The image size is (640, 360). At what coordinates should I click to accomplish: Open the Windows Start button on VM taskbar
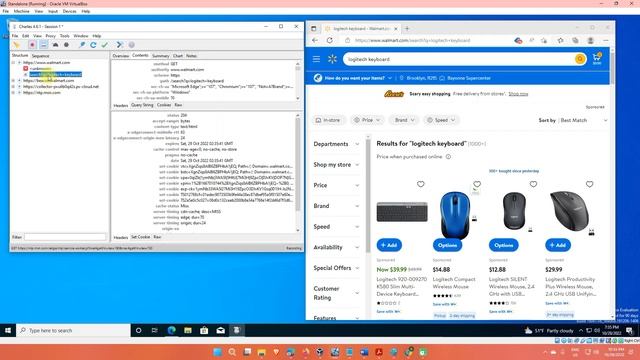8,330
